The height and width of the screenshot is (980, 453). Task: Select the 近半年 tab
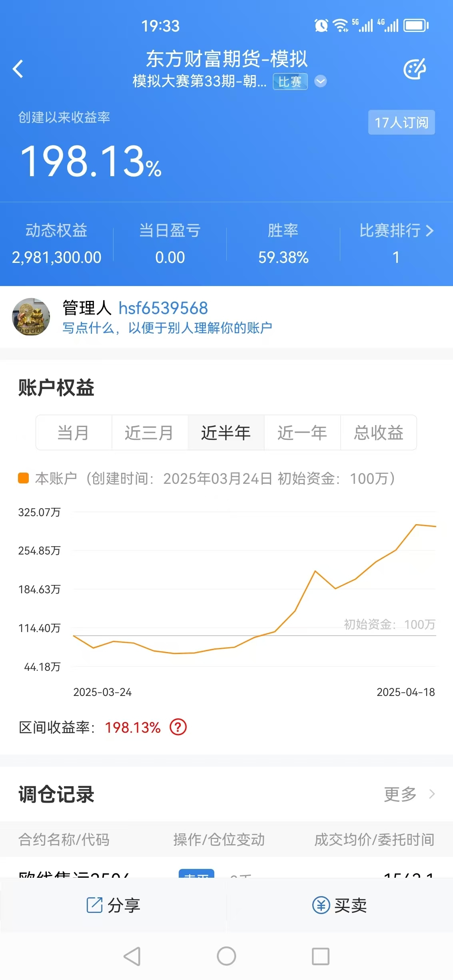coord(226,433)
